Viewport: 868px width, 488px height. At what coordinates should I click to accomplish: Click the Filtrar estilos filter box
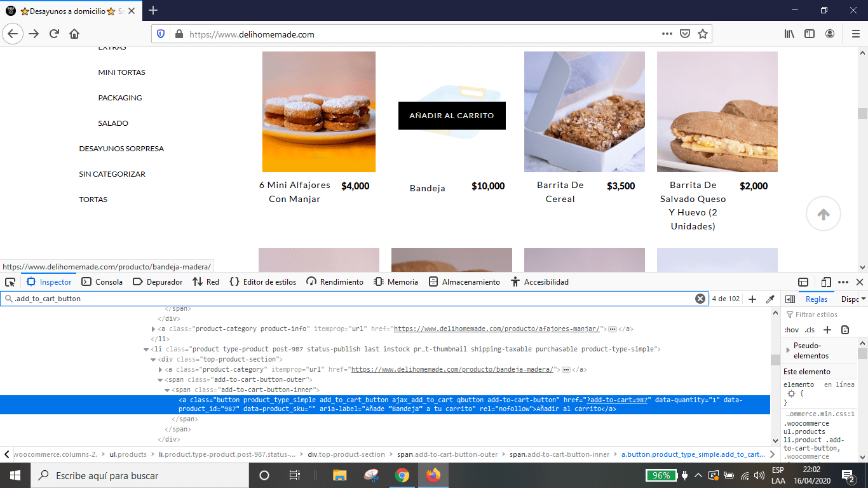(820, 315)
